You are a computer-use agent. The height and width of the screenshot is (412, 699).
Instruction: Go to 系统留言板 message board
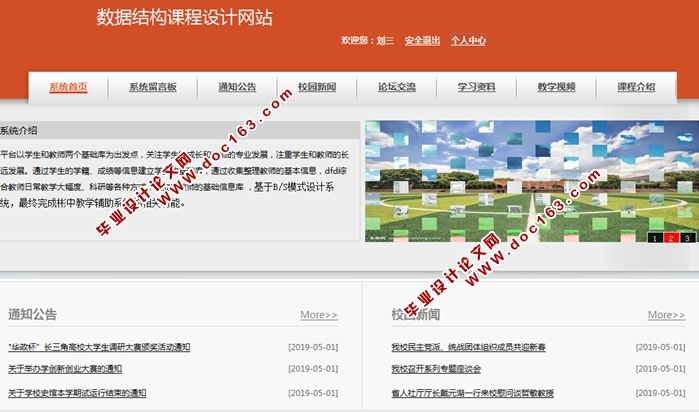[x=152, y=87]
